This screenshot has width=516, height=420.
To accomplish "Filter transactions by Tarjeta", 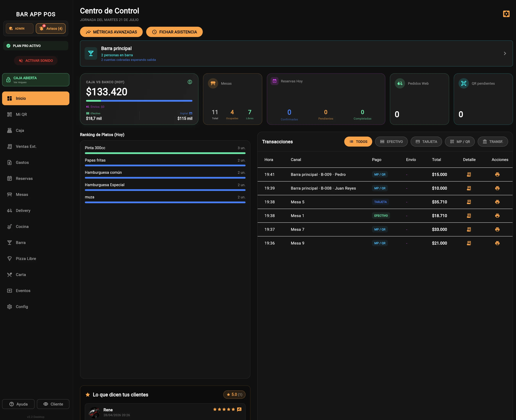I will click(x=426, y=142).
